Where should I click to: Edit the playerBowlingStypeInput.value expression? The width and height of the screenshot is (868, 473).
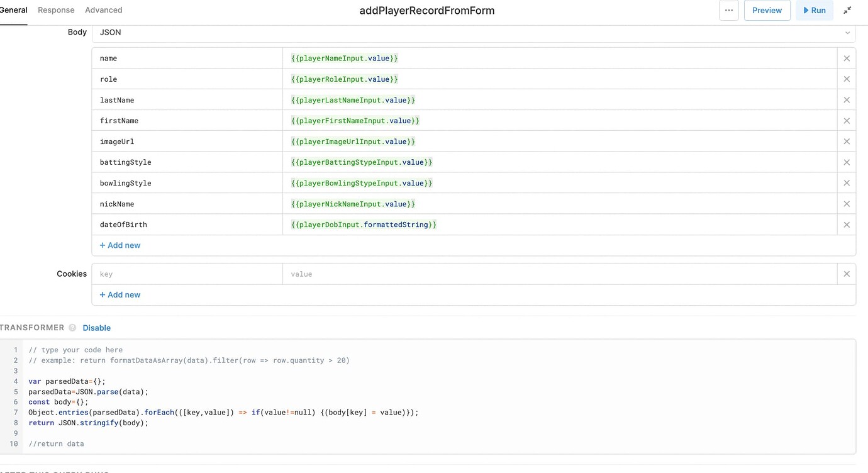560,183
